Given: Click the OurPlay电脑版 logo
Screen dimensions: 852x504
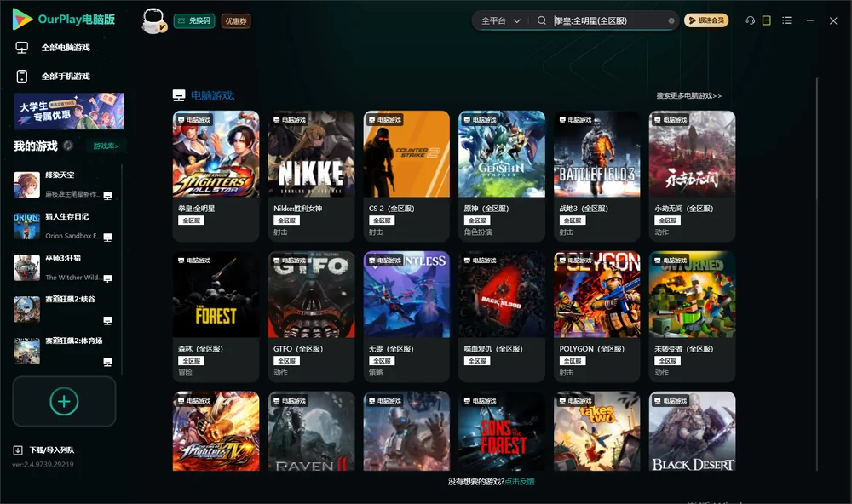Looking at the screenshot, I should point(64,20).
